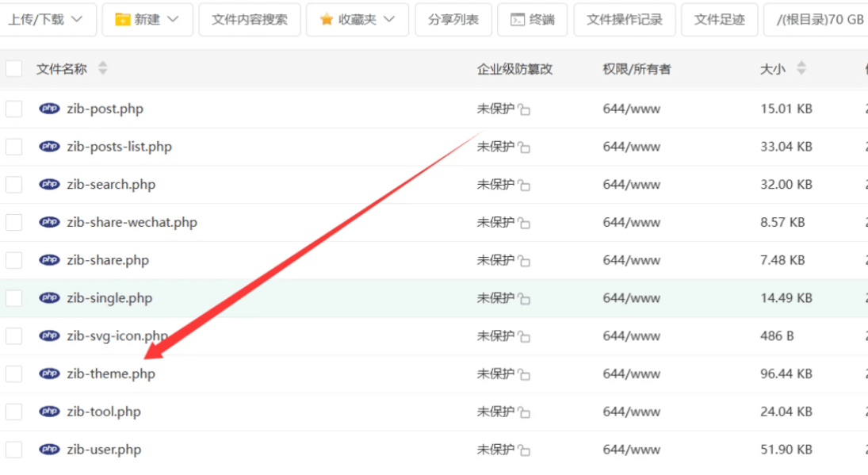The image size is (868, 475).
Task: Check the box next to zib-single.php
Action: [x=14, y=298]
